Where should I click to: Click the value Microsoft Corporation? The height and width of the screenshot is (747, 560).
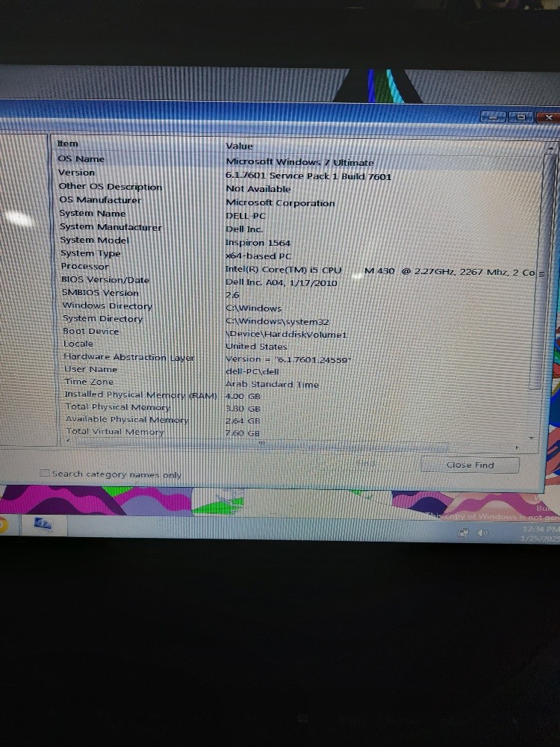click(x=280, y=203)
